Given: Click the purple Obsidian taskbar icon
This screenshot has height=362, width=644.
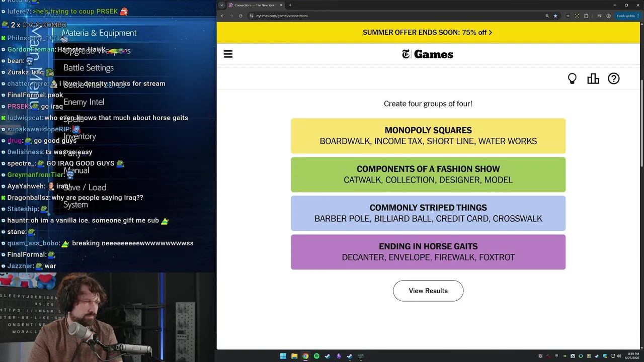Looking at the screenshot, I should [339, 356].
